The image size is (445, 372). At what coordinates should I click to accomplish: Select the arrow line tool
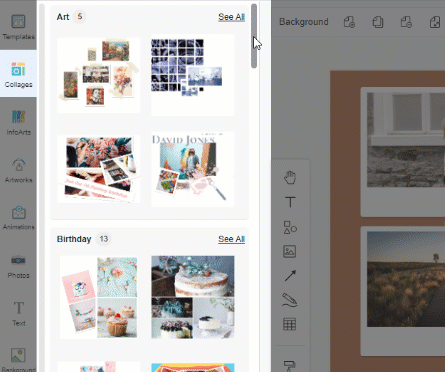point(290,276)
